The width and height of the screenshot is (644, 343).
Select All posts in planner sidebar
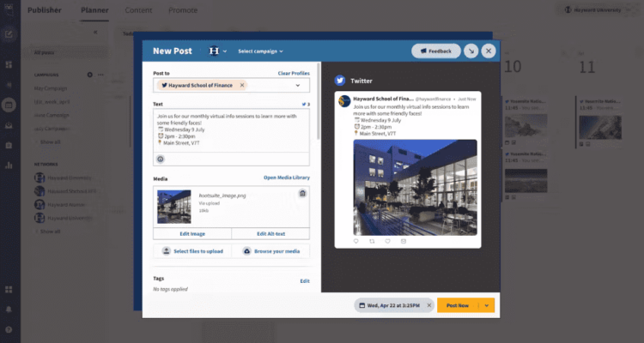[44, 52]
